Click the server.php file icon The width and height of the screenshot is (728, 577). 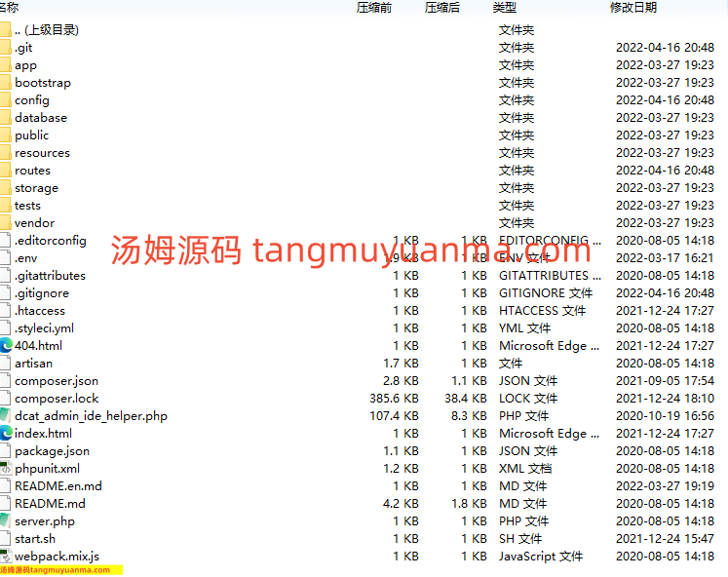(x=6, y=521)
